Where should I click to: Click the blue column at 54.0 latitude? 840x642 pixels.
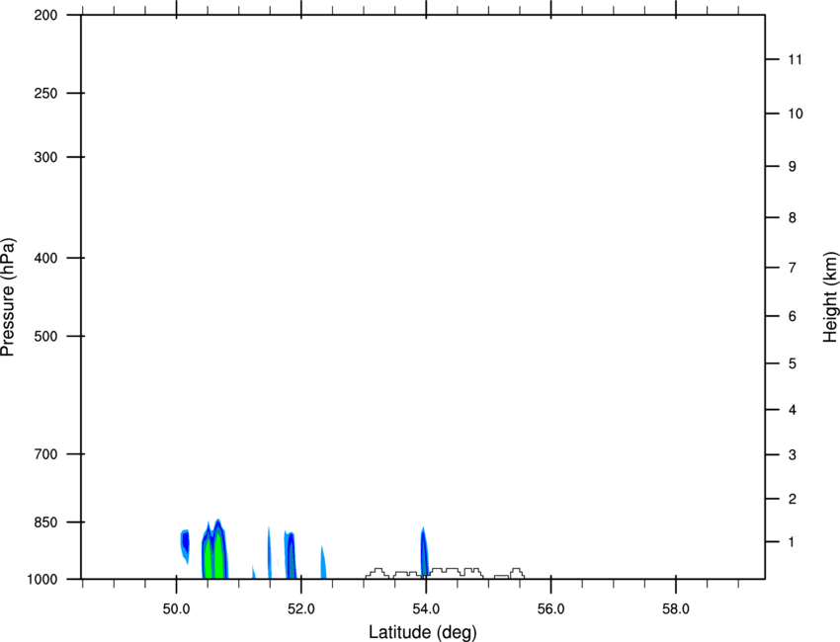tap(424, 552)
